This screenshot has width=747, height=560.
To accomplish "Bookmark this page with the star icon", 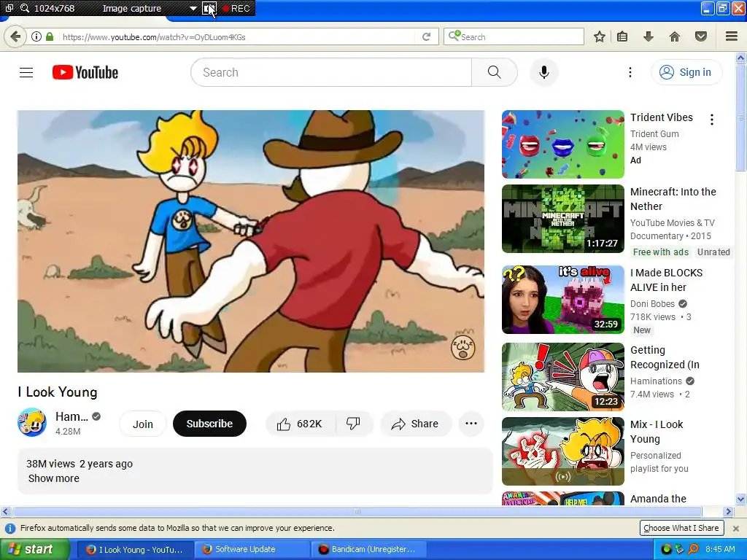I will pyautogui.click(x=600, y=36).
